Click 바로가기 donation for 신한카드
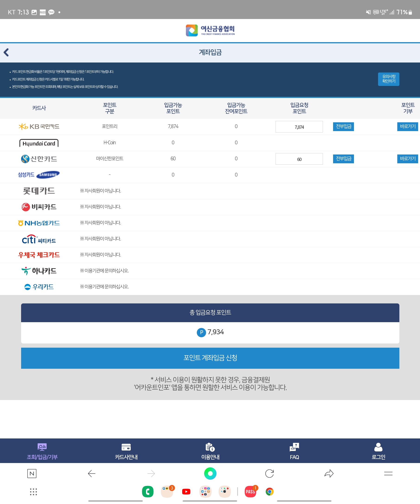The height and width of the screenshot is (504, 420). point(407,159)
